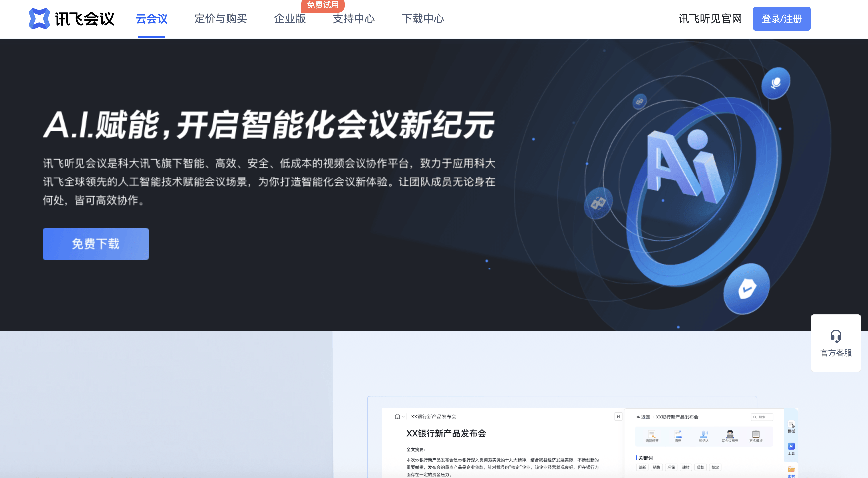
Task: Click the 登录/注册 button
Action: click(x=782, y=19)
